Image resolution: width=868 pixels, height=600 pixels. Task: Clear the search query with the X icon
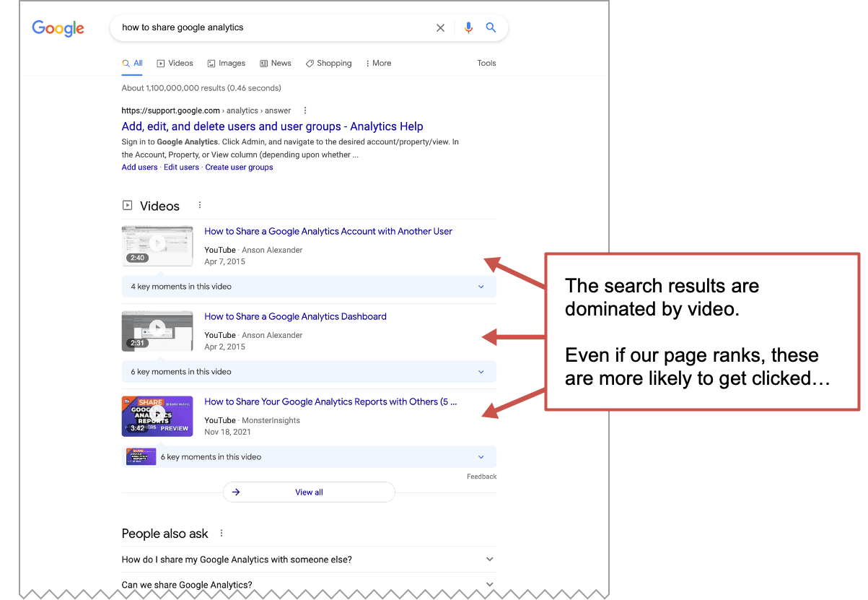point(440,27)
